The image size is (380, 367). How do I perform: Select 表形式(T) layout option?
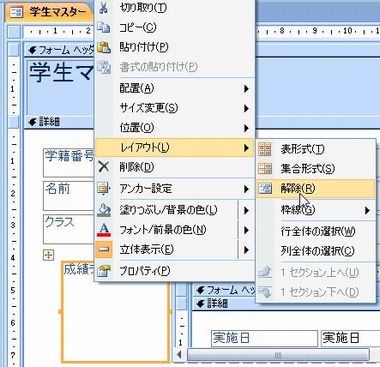tap(316, 149)
